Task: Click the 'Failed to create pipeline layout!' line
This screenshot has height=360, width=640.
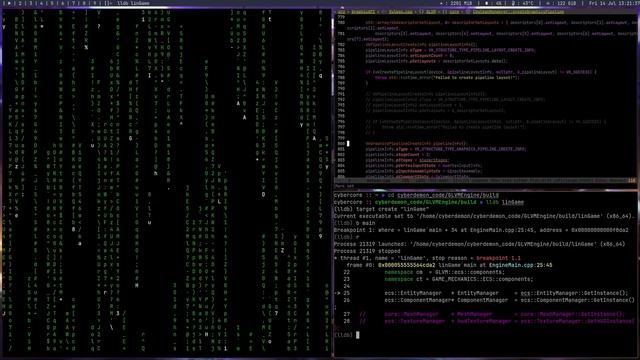Action: click(447, 78)
